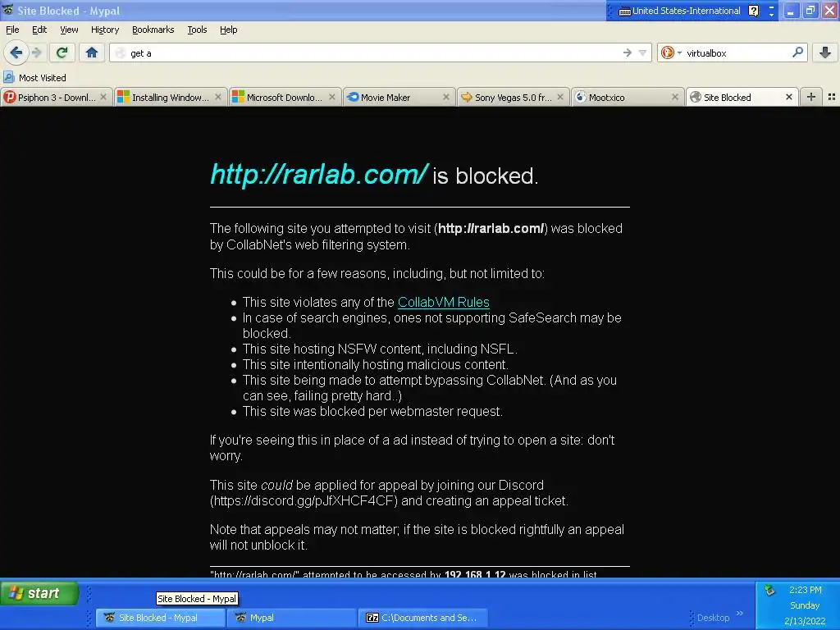Click the Go arrow in address bar
840x630 pixels.
coord(628,52)
